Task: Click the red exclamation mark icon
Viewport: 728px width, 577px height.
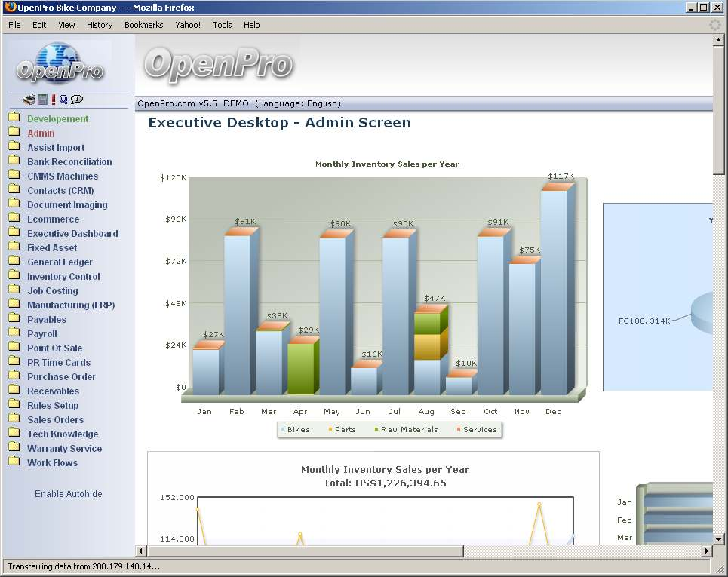Action: coord(54,100)
